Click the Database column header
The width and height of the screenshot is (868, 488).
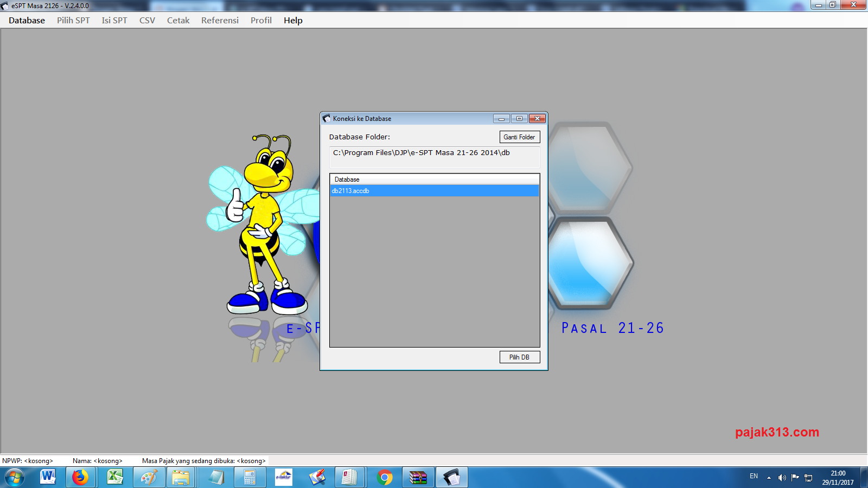tap(435, 179)
